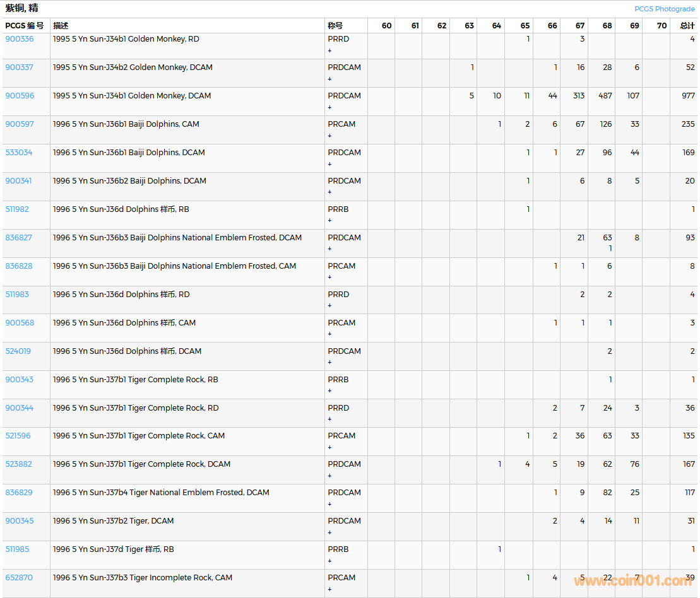Click the 总计 column header
This screenshot has height=598, width=700.
(x=687, y=26)
